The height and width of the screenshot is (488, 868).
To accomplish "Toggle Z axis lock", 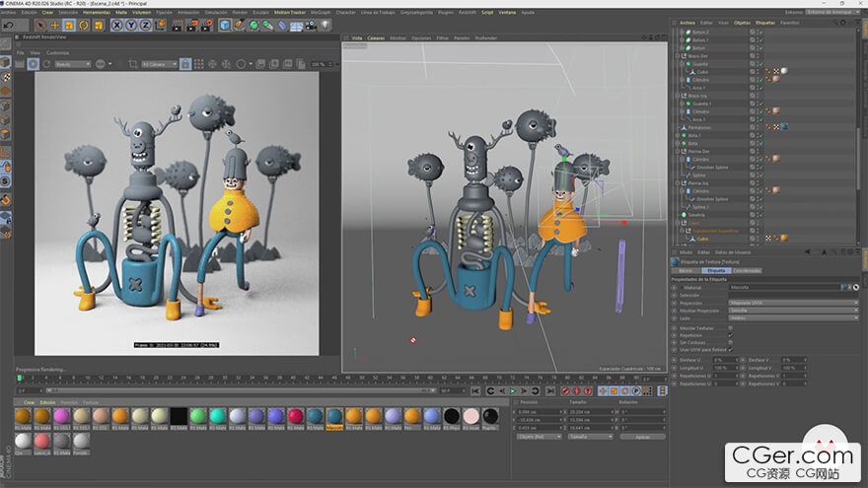I will tap(146, 26).
